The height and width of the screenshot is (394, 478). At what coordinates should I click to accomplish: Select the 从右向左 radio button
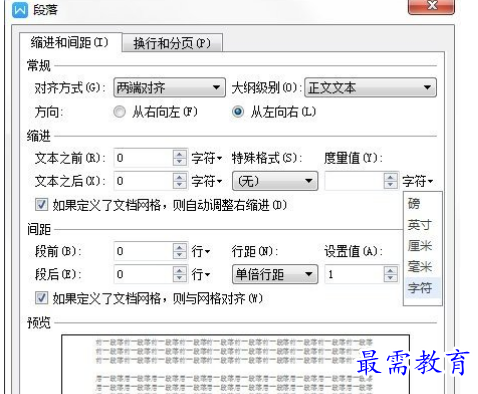pyautogui.click(x=119, y=112)
